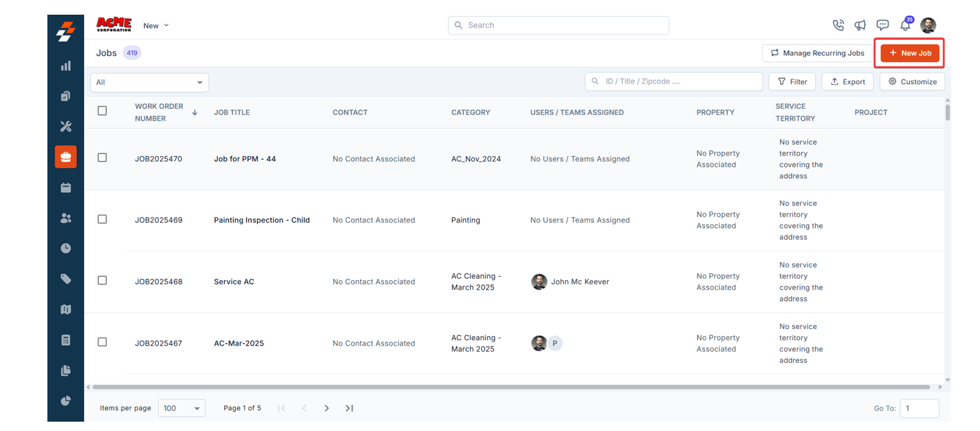Open the phone call icon in header
The width and height of the screenshot is (980, 431).
838,25
